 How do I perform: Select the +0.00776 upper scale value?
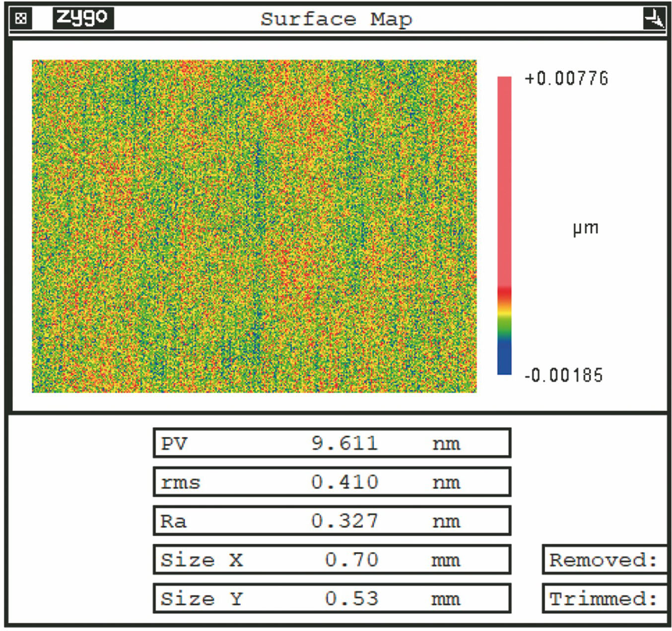[x=566, y=78]
